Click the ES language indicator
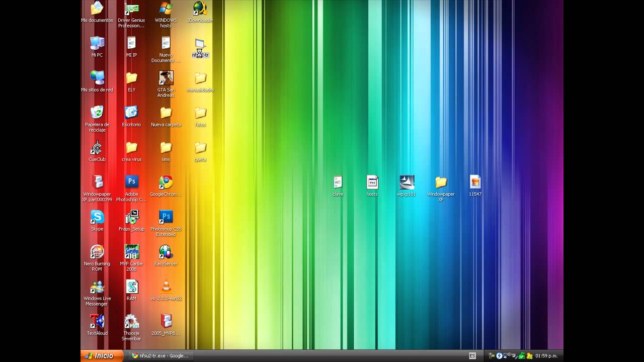The width and height of the screenshot is (644, 362). point(472,356)
